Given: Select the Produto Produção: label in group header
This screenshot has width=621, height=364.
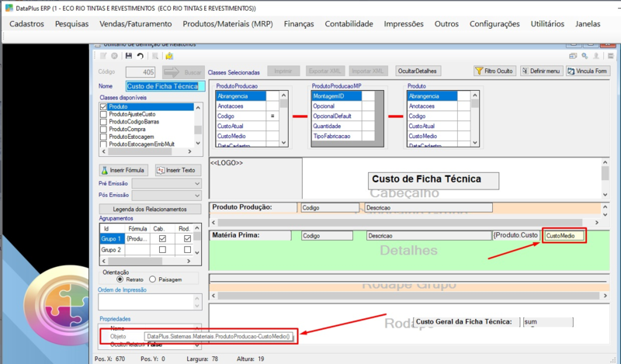Looking at the screenshot, I should click(x=253, y=207).
